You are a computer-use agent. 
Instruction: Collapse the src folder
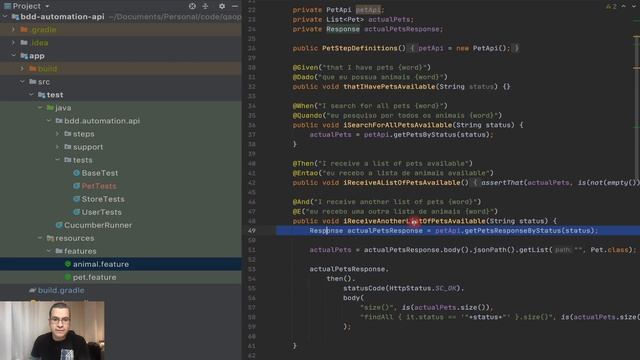(22, 82)
